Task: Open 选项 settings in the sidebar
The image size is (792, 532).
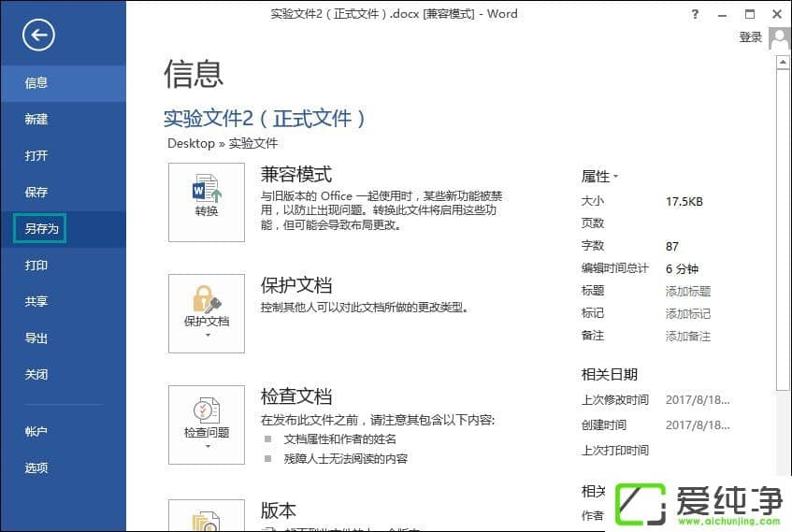Action: [x=36, y=467]
